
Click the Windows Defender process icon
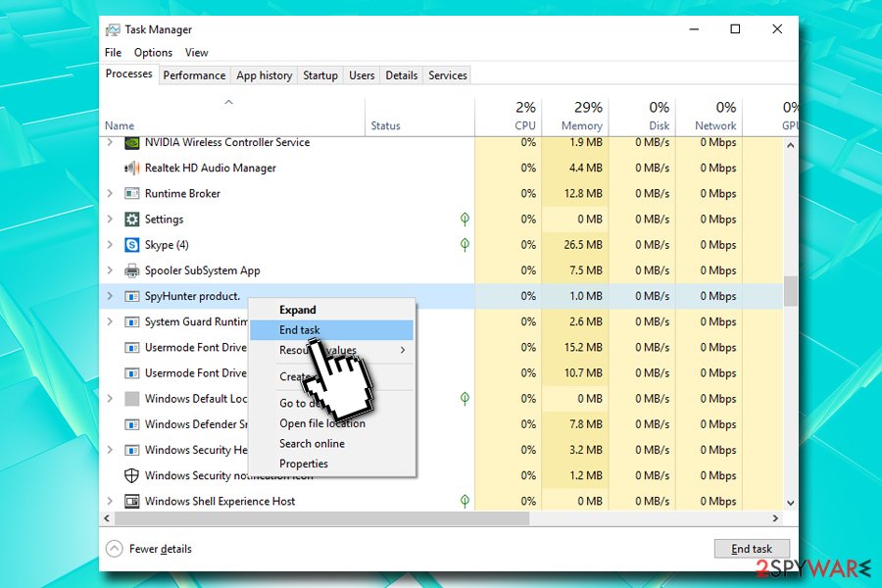131,424
